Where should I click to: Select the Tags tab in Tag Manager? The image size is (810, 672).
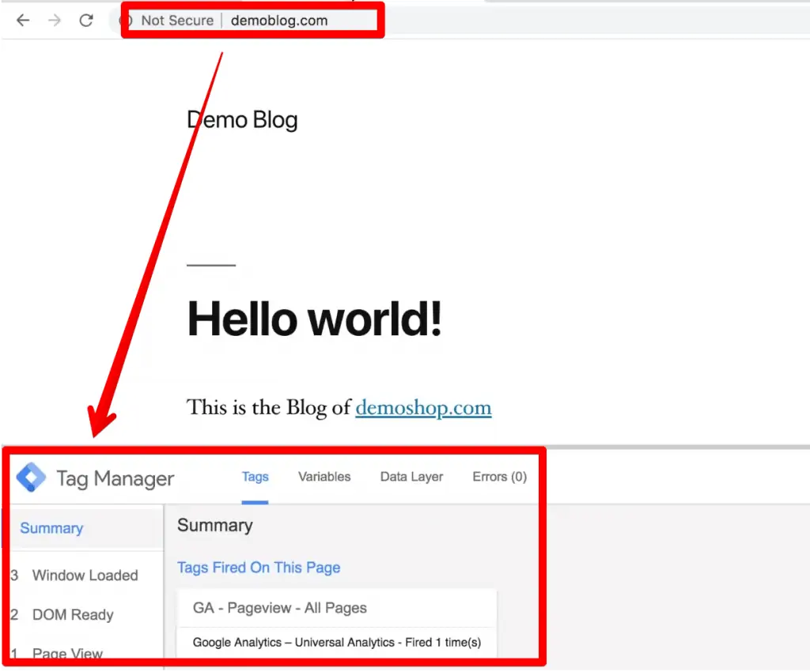pyautogui.click(x=255, y=477)
